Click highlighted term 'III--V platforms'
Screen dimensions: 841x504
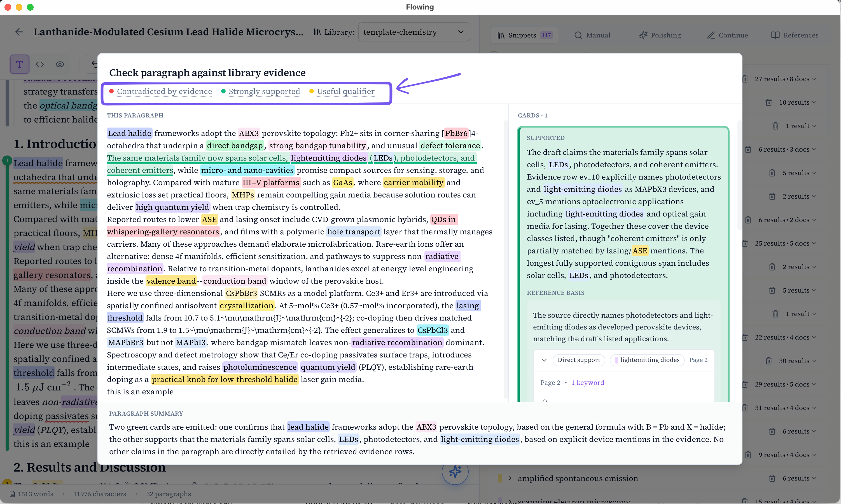point(271,182)
